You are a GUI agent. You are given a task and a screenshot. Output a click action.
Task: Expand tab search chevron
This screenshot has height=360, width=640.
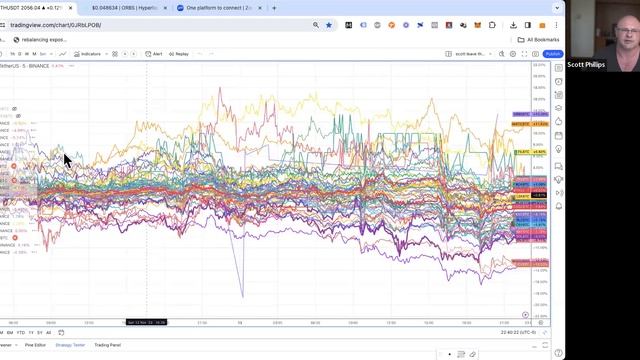click(557, 8)
